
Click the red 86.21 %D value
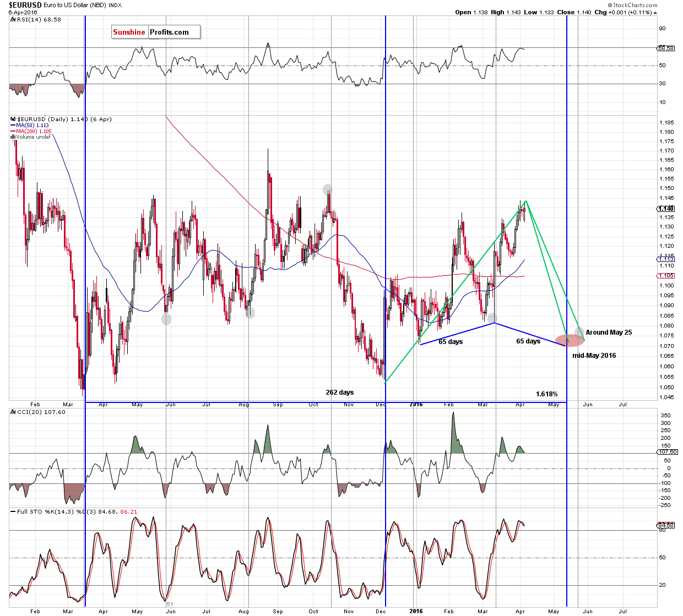[x=129, y=511]
